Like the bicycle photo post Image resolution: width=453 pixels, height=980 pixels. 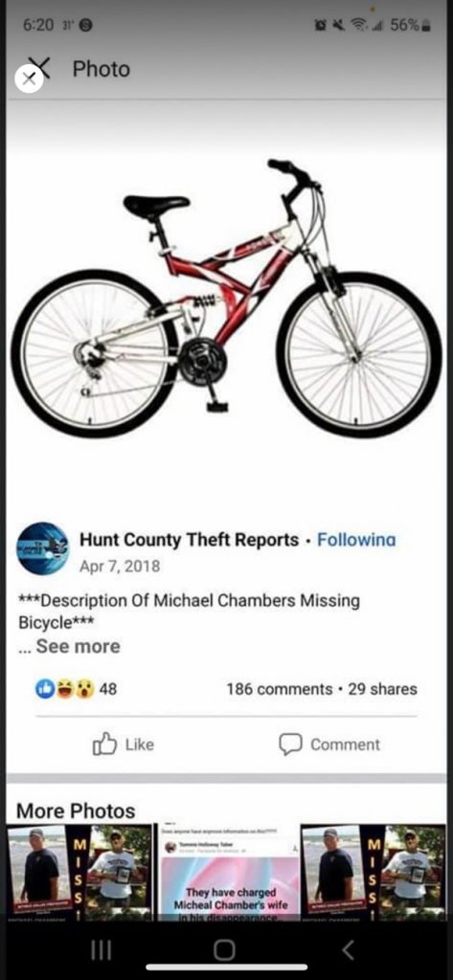tap(124, 744)
